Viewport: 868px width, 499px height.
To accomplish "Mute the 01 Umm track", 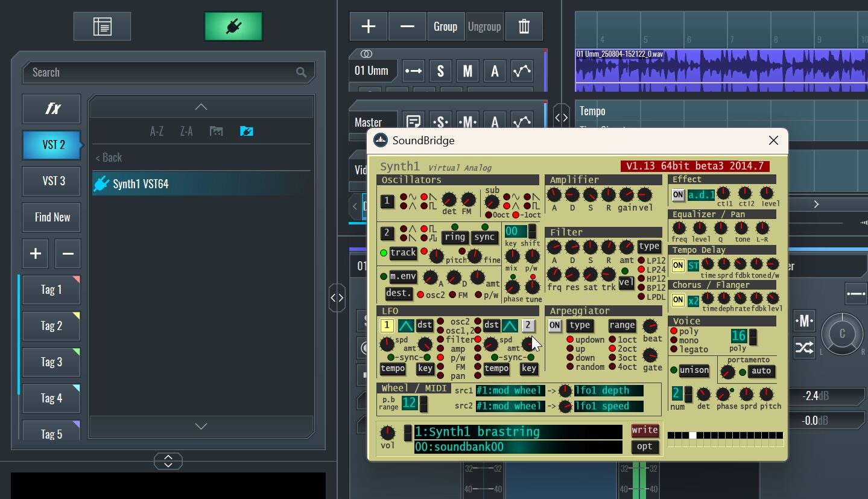I will [x=467, y=71].
